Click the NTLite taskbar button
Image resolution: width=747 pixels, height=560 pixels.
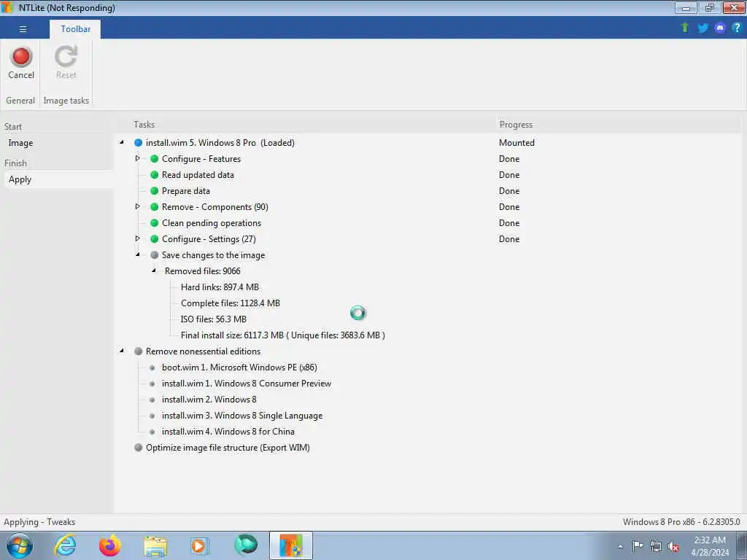coord(291,545)
